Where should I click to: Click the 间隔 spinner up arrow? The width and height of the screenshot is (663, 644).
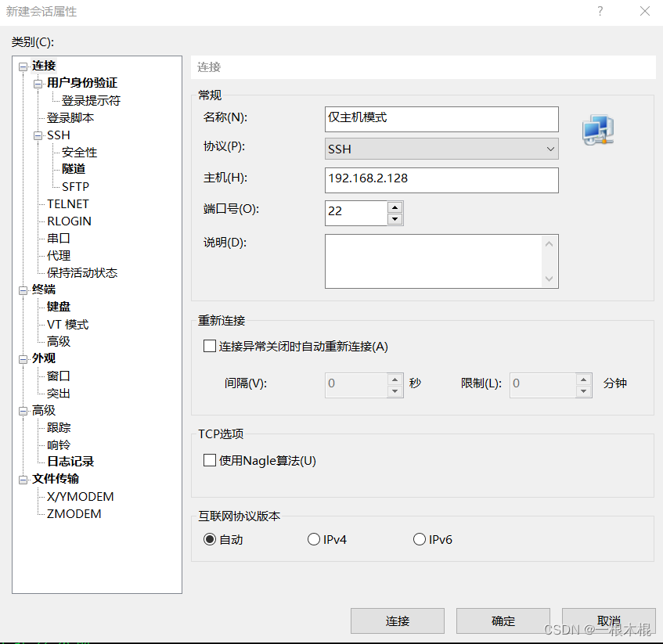tap(395, 379)
